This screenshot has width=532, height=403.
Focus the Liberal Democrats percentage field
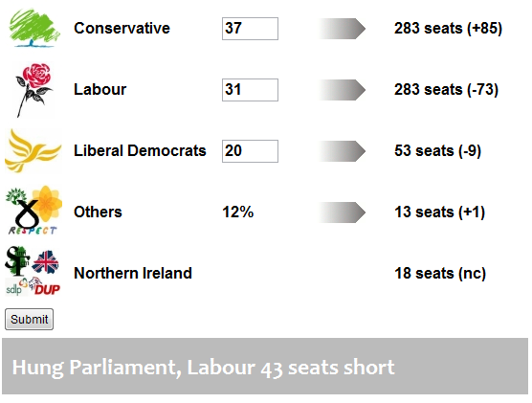[x=250, y=151]
